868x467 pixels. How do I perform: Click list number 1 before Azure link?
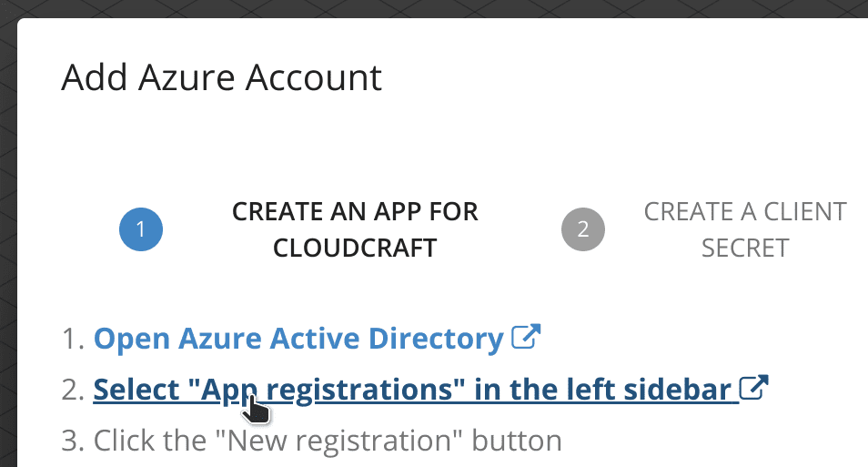(x=73, y=339)
